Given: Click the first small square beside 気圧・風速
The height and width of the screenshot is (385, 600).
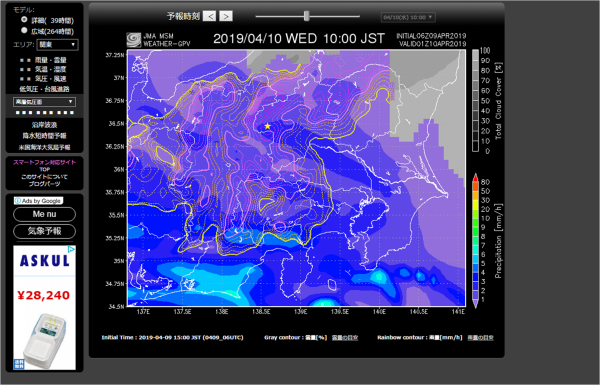Looking at the screenshot, I should click(21, 79).
